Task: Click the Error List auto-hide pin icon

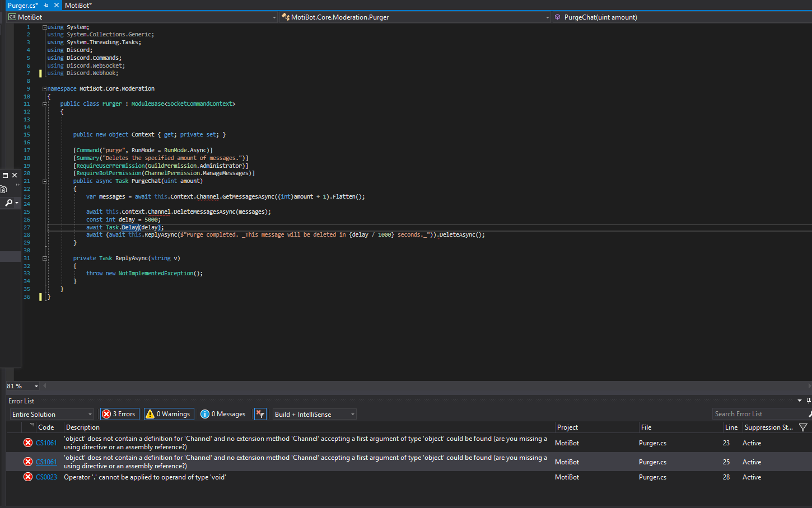Action: coord(808,401)
